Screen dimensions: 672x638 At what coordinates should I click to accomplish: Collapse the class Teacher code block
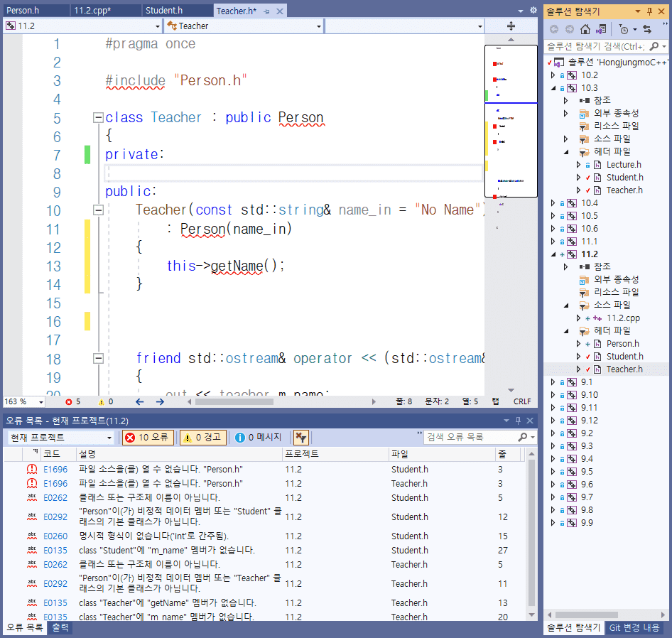(98, 118)
